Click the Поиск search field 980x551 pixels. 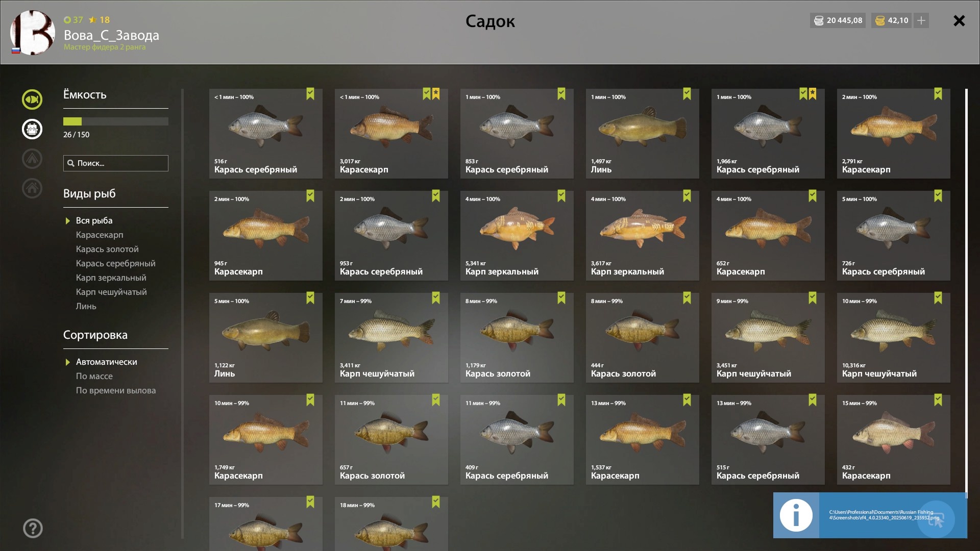click(116, 163)
